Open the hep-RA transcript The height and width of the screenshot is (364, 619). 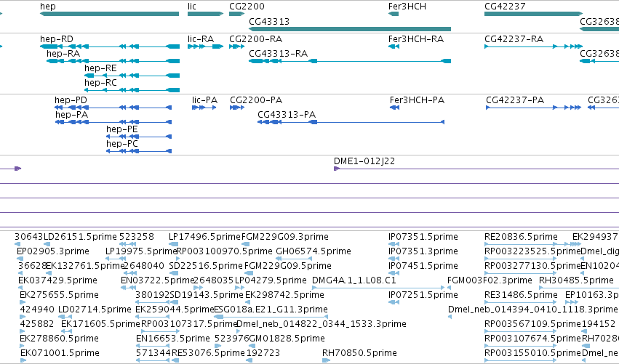pyautogui.click(x=63, y=54)
